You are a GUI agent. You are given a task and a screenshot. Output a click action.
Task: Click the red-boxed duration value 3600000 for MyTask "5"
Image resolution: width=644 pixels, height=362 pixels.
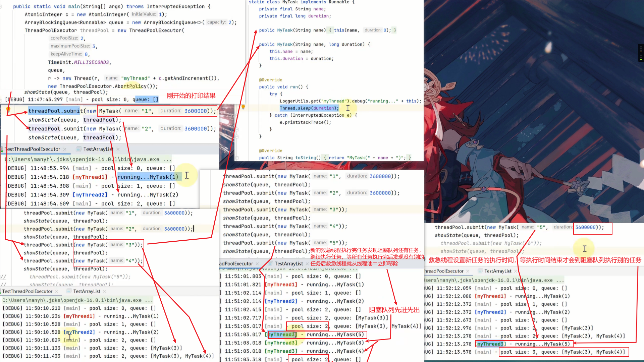585,227
